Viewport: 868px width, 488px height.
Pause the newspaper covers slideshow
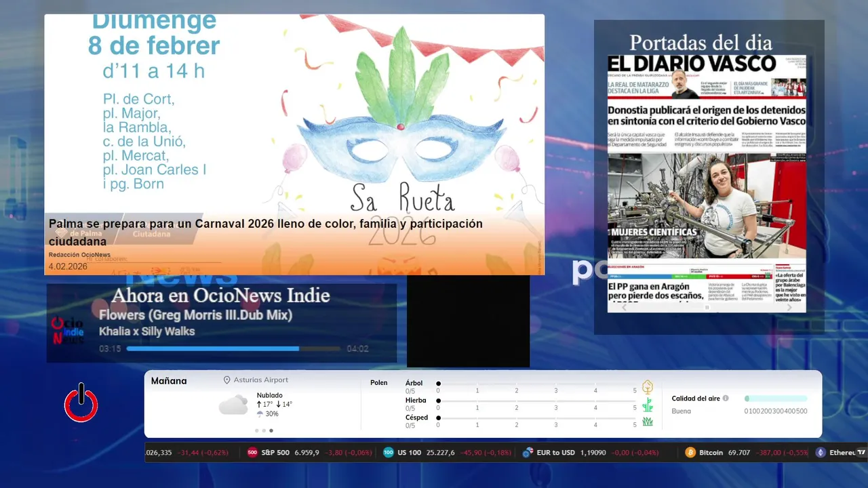coord(707,307)
